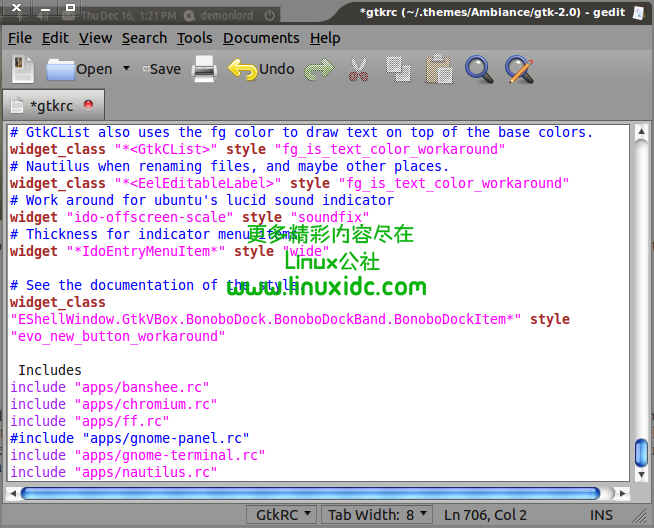Open Find with the magnifier icon

point(479,69)
